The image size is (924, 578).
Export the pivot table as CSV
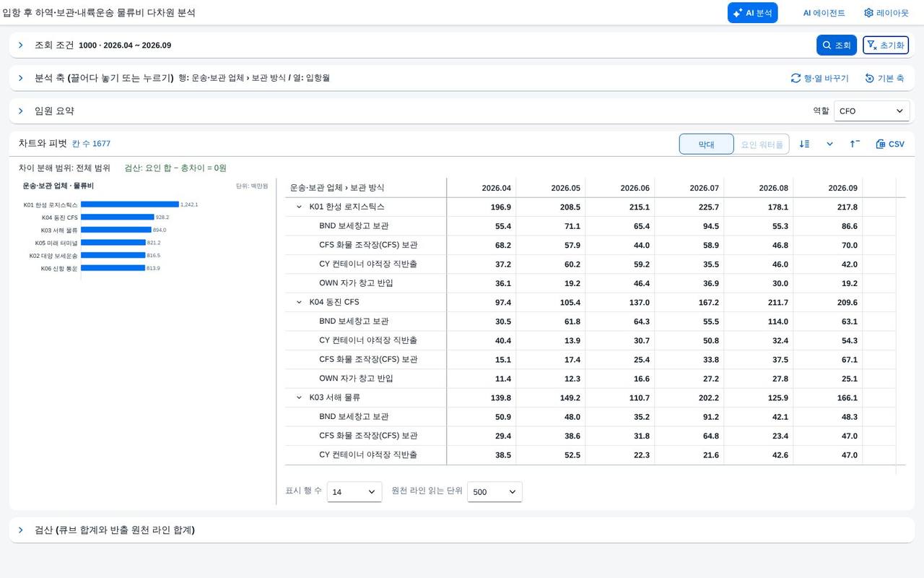(x=890, y=144)
